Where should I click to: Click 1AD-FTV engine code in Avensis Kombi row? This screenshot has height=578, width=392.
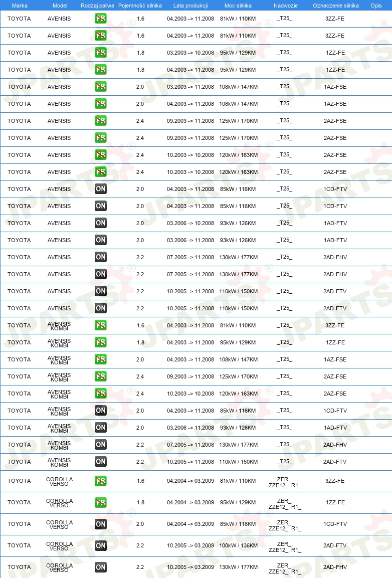335,427
